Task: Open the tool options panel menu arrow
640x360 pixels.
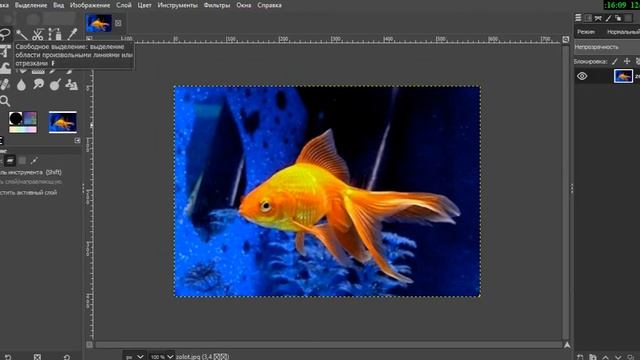Action: point(78,140)
